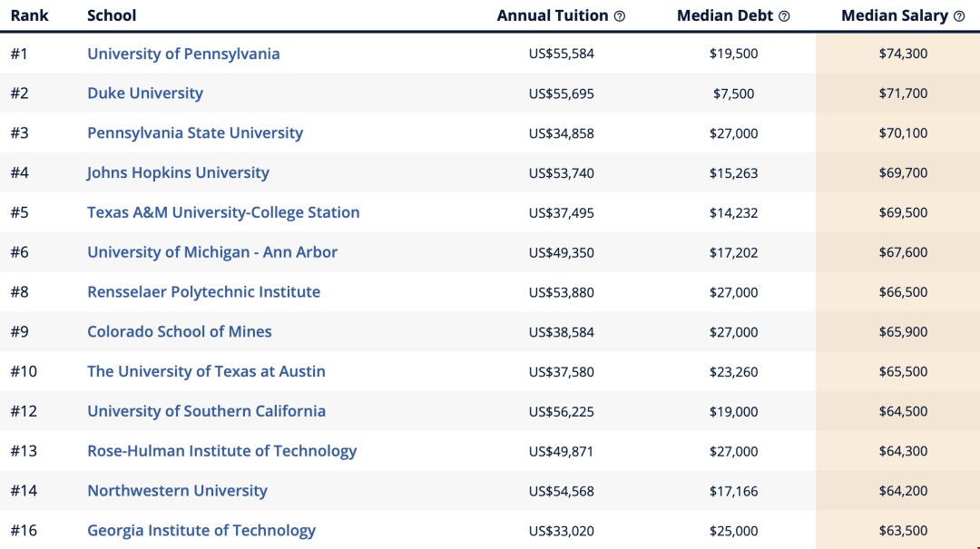980x549 pixels.
Task: Click the US$55,695 tuition value
Action: tap(562, 93)
